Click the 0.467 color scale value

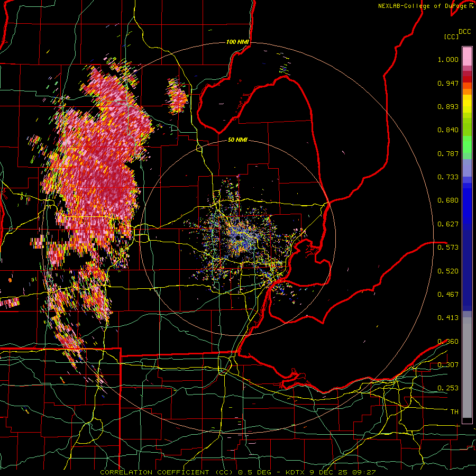[448, 295]
